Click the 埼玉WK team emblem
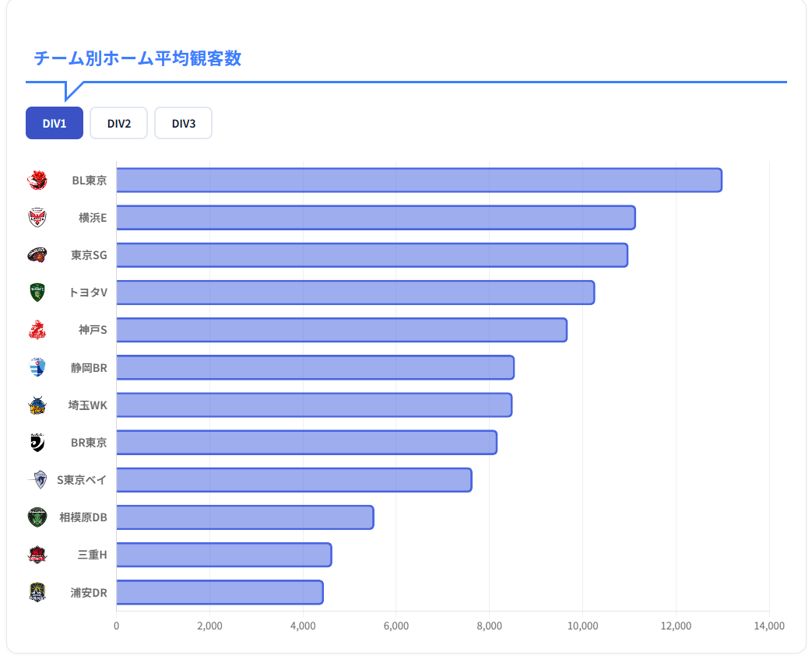812x659 pixels. (x=37, y=405)
